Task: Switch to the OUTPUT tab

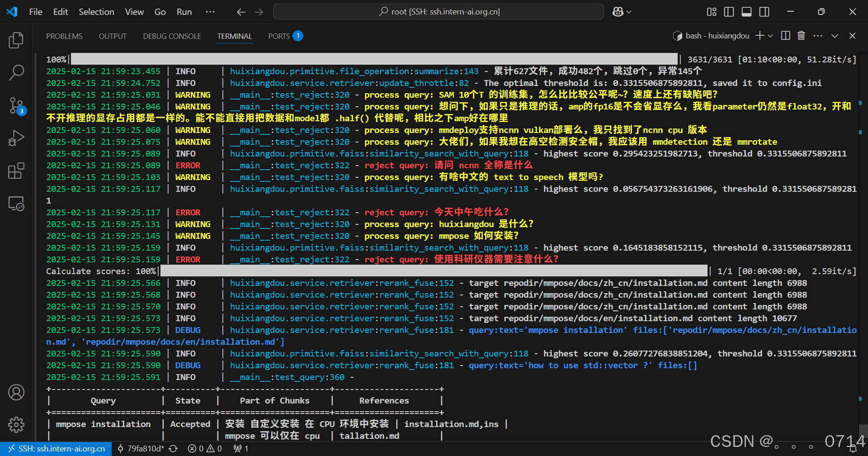Action: click(x=113, y=36)
